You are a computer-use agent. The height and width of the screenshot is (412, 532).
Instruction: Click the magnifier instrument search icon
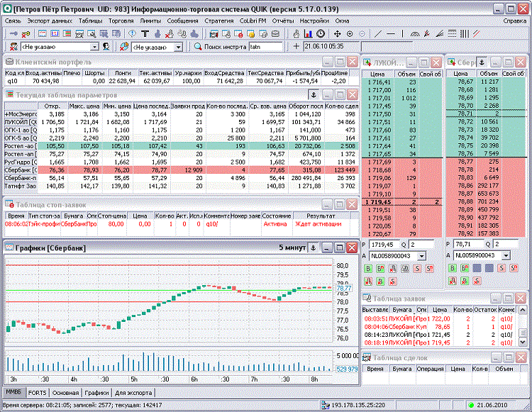click(198, 47)
